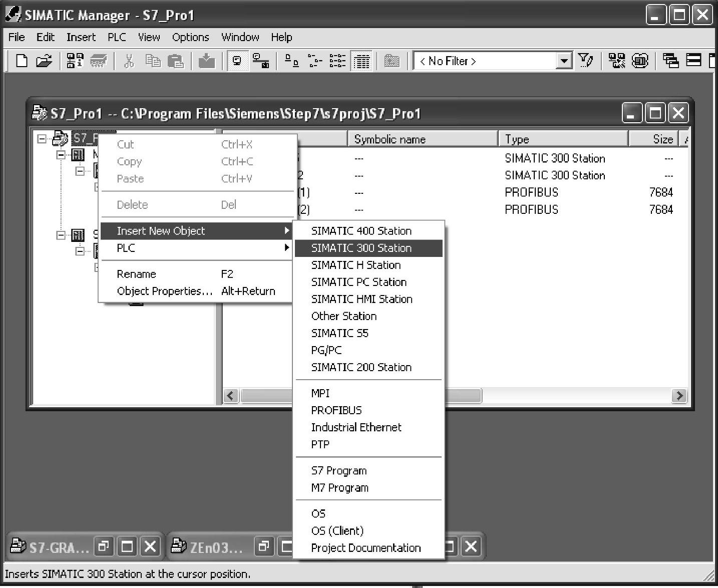Viewport: 718px width, 588px height.
Task: Click the Copy icon in the toolbar
Action: point(153,61)
